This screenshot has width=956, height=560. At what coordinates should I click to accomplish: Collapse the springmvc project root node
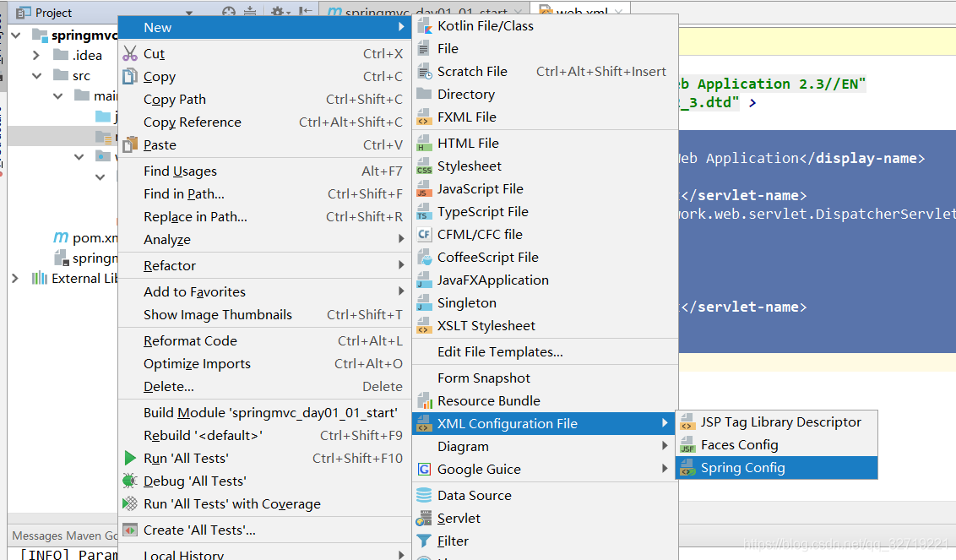tap(16, 35)
